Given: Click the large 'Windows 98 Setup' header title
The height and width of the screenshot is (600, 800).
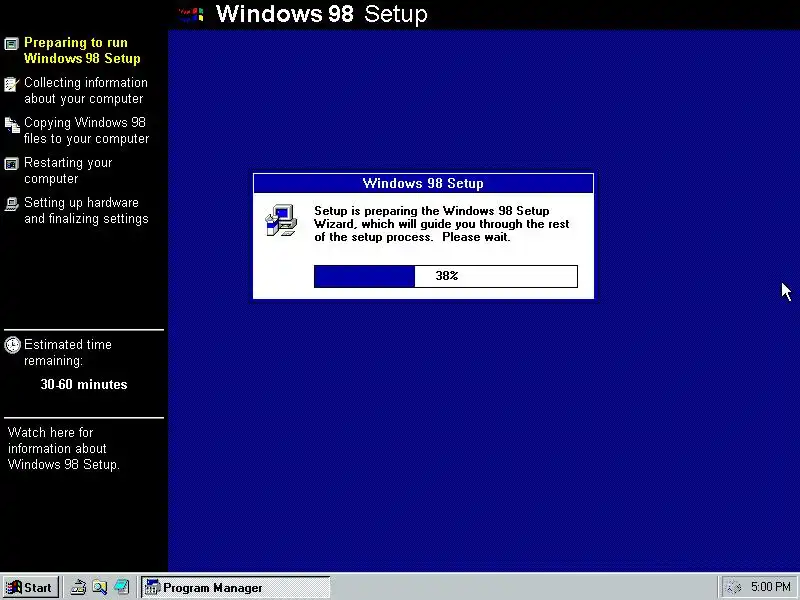Looking at the screenshot, I should click(x=321, y=14).
